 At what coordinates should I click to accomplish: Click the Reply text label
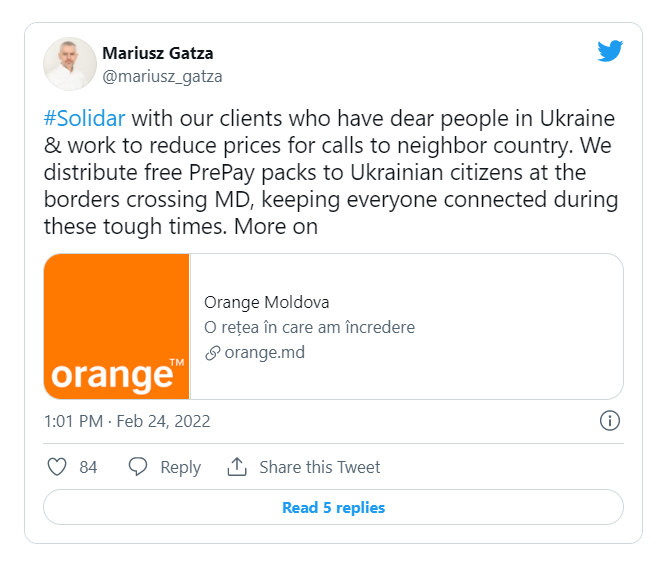coord(180,467)
